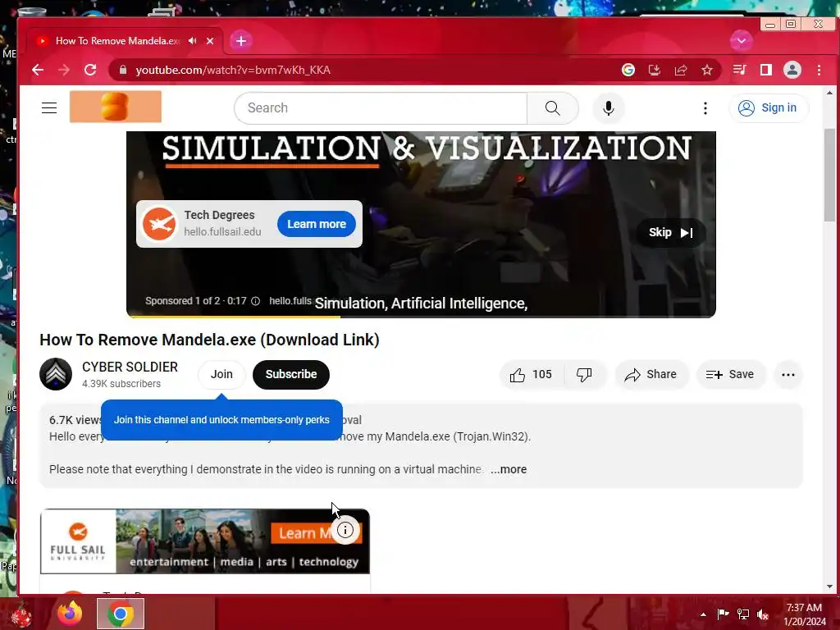Click the address bar URL

coord(232,71)
